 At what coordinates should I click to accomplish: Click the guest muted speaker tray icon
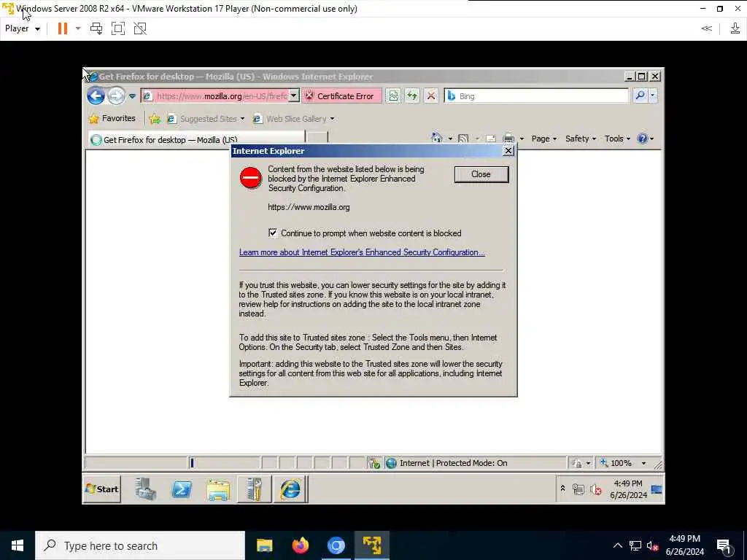tap(595, 489)
